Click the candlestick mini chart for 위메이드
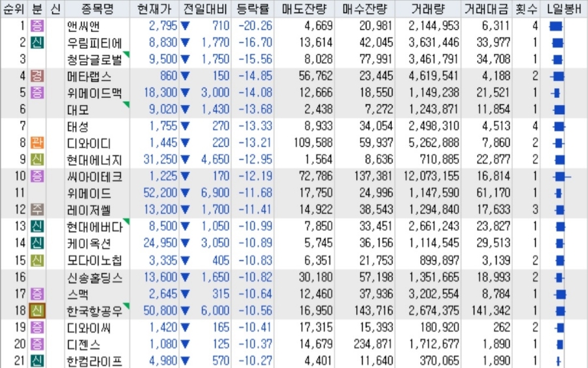Screen dimensions: 588x368 (559, 193)
